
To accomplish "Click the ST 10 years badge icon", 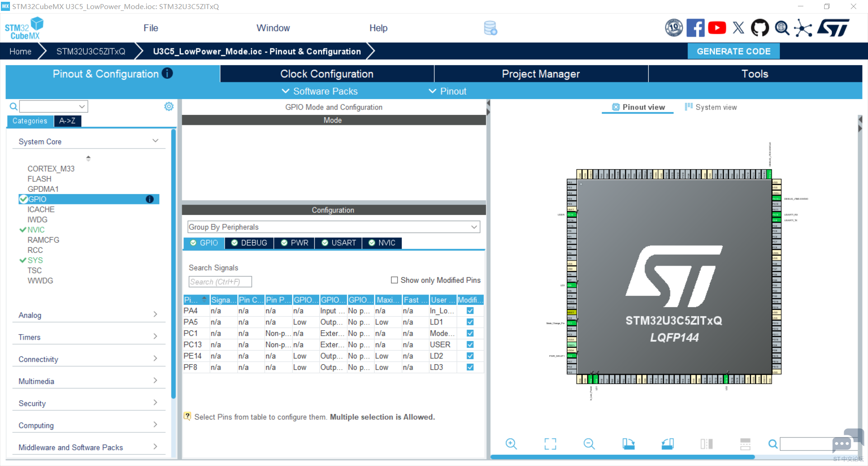I will coord(674,28).
